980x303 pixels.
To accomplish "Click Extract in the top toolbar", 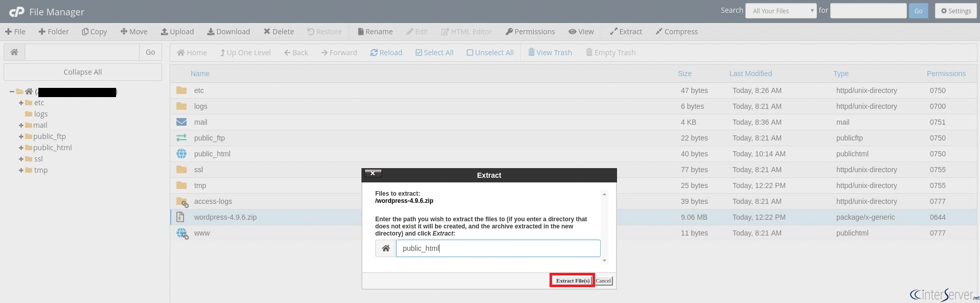I will click(x=626, y=32).
